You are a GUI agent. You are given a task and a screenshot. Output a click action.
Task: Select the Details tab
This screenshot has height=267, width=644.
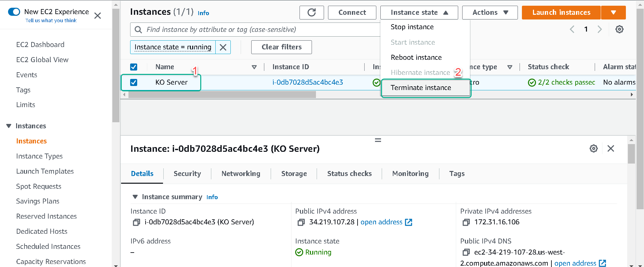[x=142, y=174]
